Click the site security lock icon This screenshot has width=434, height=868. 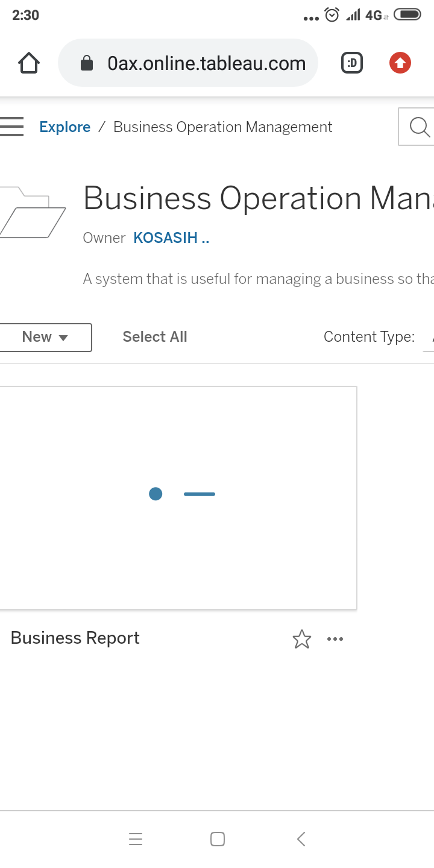click(x=86, y=62)
